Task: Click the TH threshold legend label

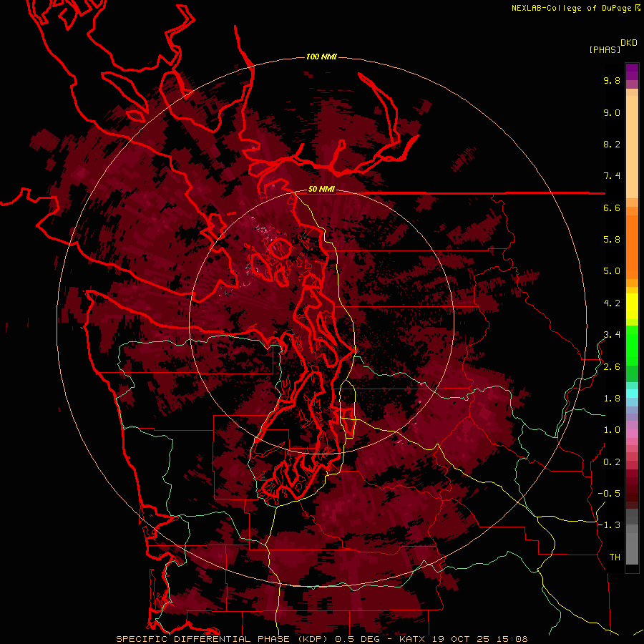Action: (x=615, y=557)
